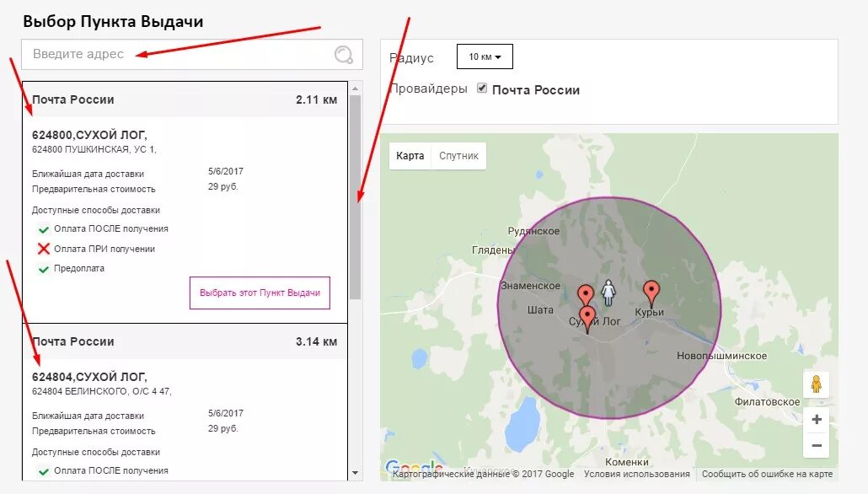Click 'Выбрать этот Пункт Выдачи' button
Viewport: 868px width, 494px height.
pos(260,293)
